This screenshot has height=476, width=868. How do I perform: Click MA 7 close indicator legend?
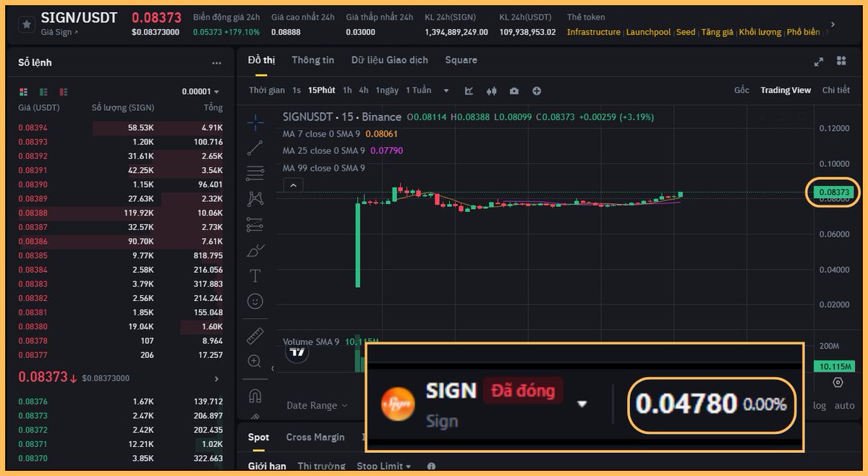tap(340, 134)
